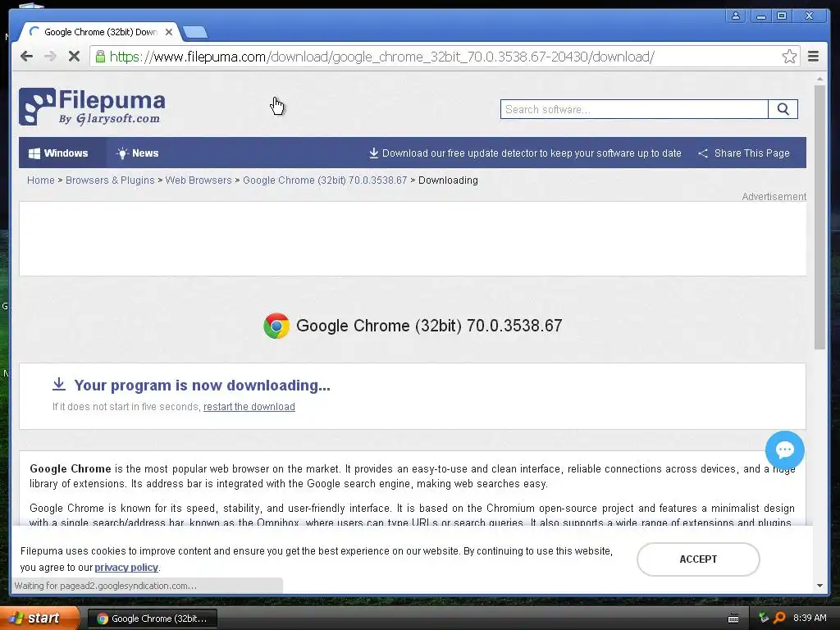Screen dimensions: 840x630
Task: Open the News navigation item
Action: click(138, 153)
